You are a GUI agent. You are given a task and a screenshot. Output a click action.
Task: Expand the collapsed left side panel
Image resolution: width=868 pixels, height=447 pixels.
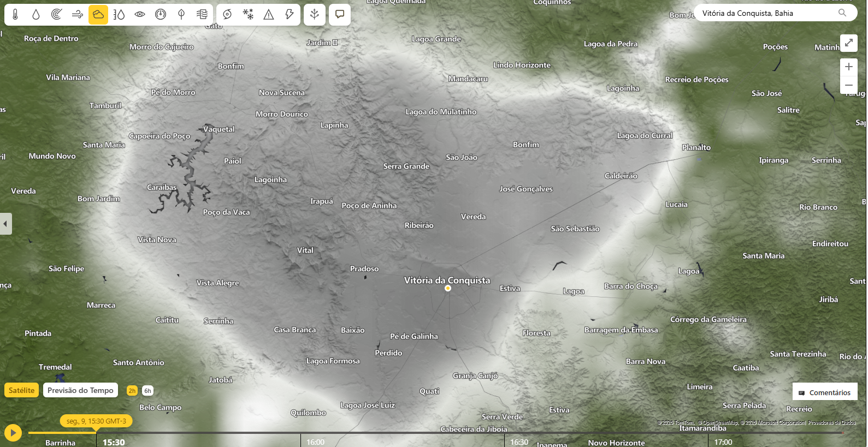[5, 224]
